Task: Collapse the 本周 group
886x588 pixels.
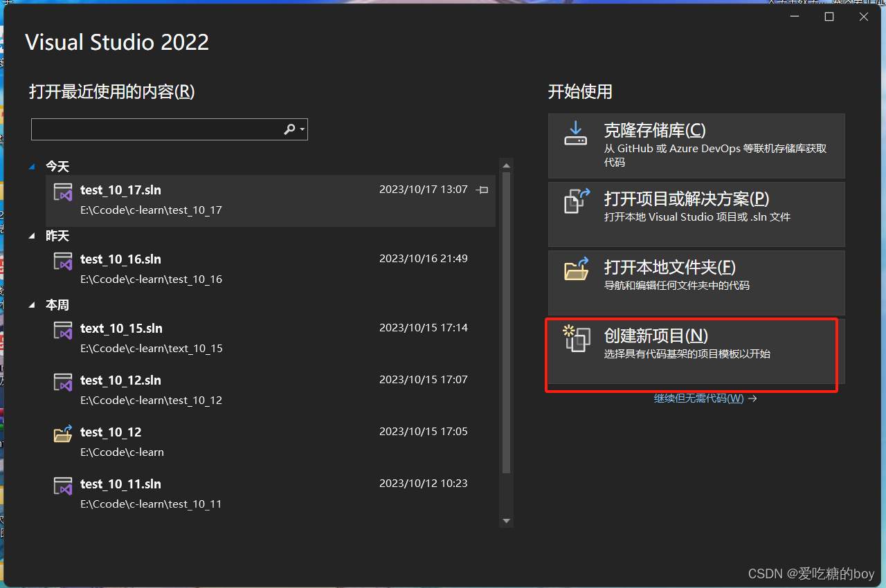Action: 31,304
